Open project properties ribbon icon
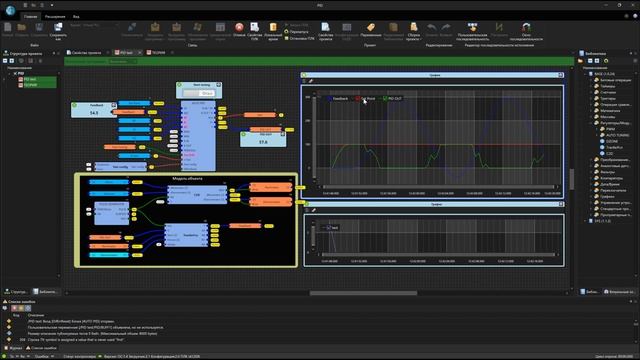The image size is (640, 360). coord(325,27)
